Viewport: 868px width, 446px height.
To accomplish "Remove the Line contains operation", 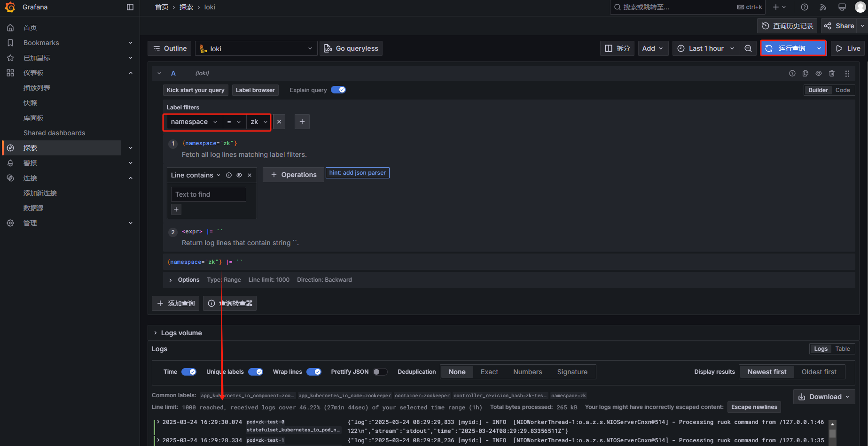I will pos(250,175).
